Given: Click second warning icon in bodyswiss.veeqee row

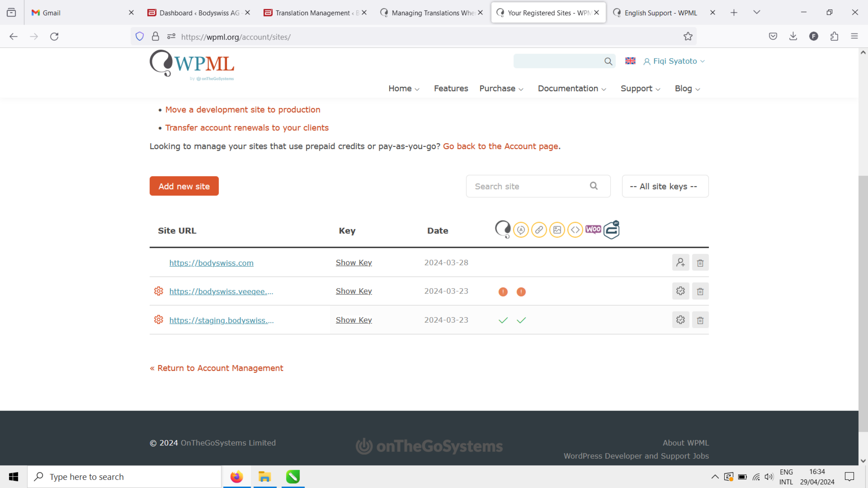Looking at the screenshot, I should tap(521, 292).
